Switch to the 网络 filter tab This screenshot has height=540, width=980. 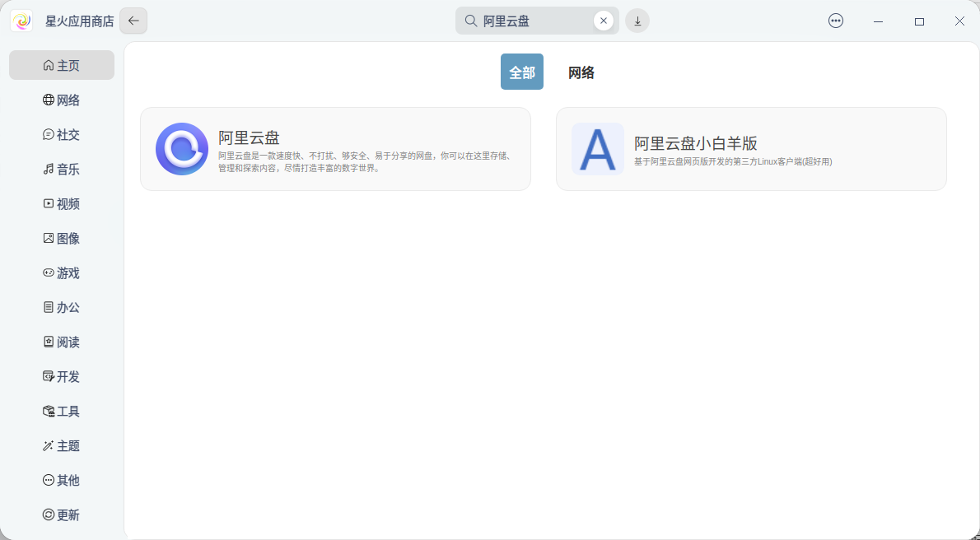581,72
